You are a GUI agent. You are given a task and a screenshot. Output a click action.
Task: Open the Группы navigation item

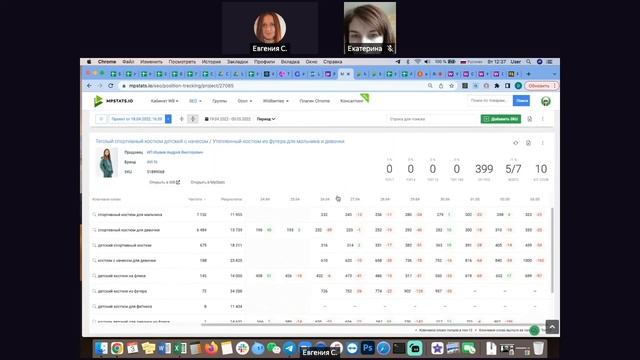pos(220,101)
